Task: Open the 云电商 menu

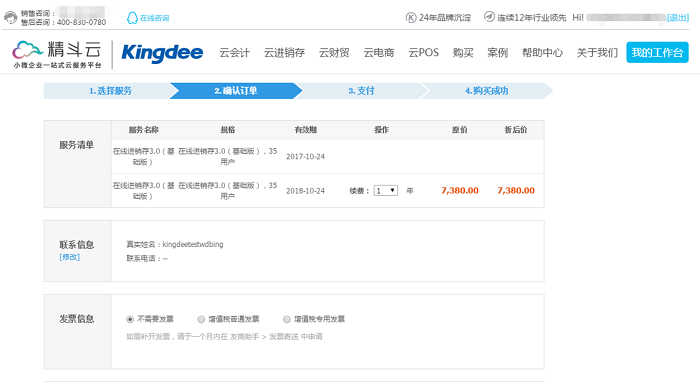Action: (379, 53)
